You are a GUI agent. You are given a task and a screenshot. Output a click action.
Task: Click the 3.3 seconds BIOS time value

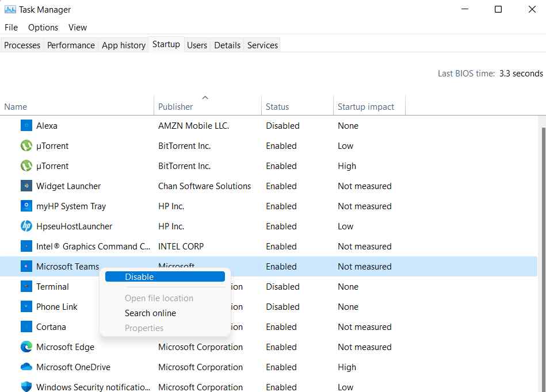point(521,74)
